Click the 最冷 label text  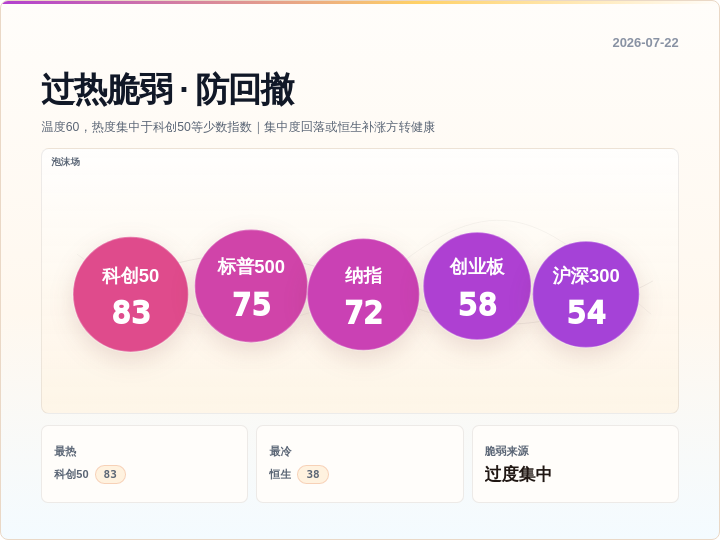point(280,451)
